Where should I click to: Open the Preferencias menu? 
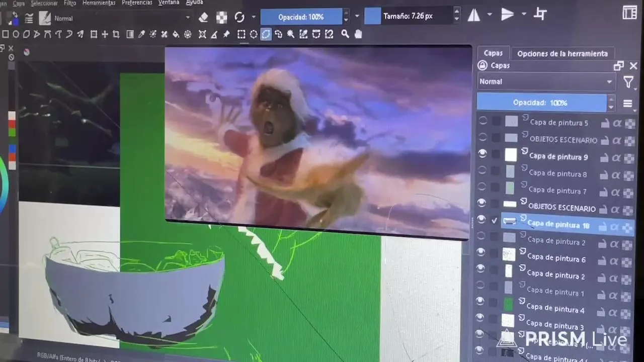(137, 3)
